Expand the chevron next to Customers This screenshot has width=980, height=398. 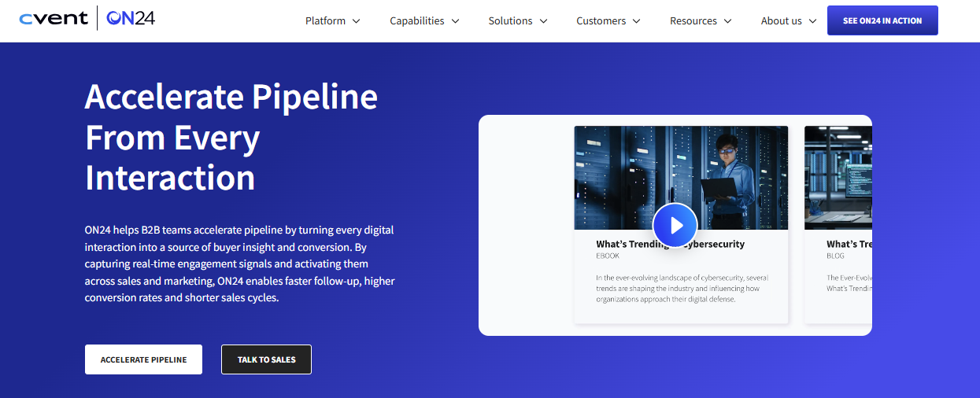tap(637, 21)
